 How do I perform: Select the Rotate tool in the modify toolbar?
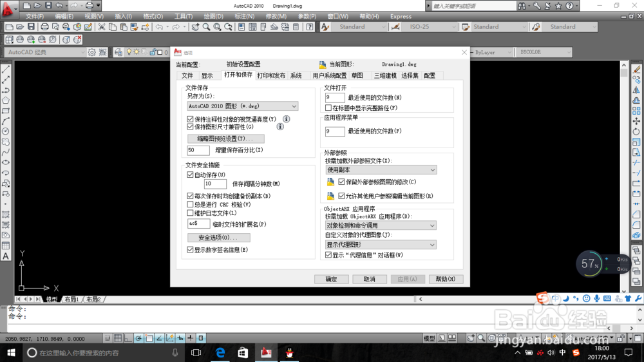pos(636,131)
